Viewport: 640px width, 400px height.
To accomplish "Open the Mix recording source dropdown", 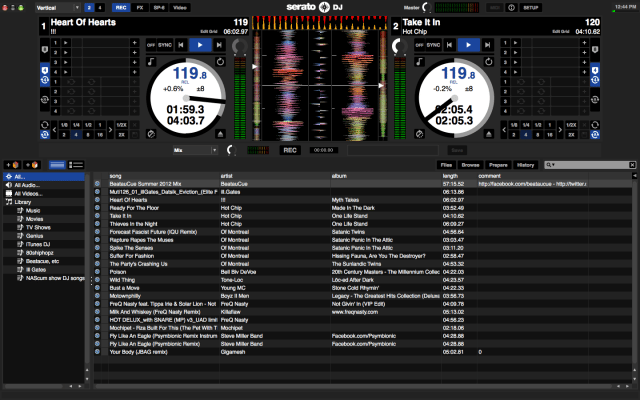I will pyautogui.click(x=195, y=150).
